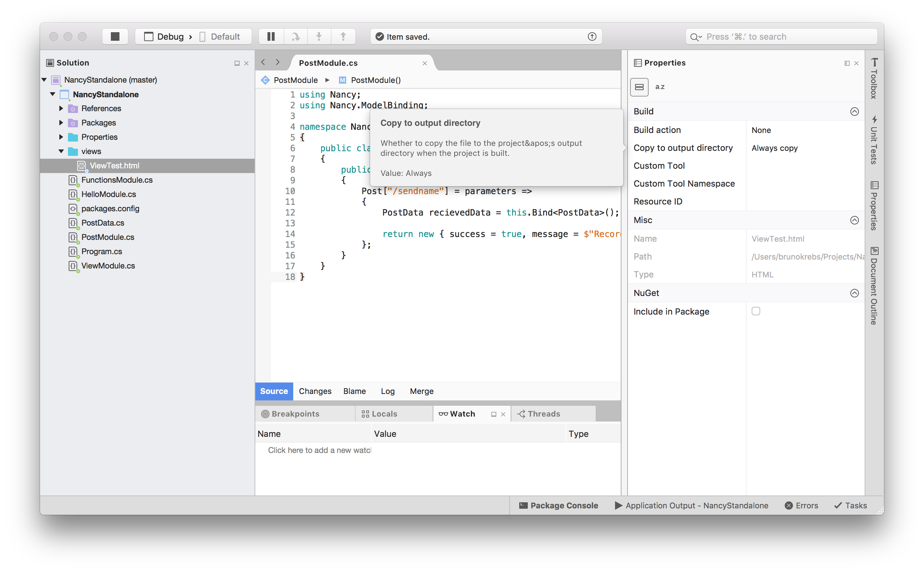Open the Tasks pad
The height and width of the screenshot is (572, 924).
pos(850,506)
